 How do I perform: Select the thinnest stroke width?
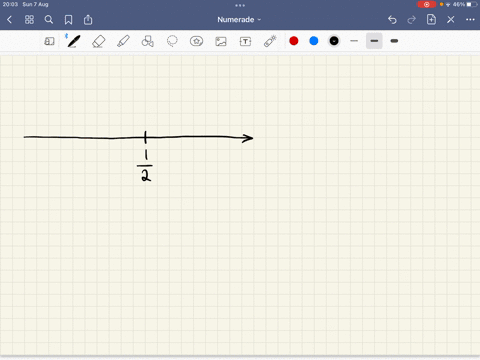coord(354,41)
